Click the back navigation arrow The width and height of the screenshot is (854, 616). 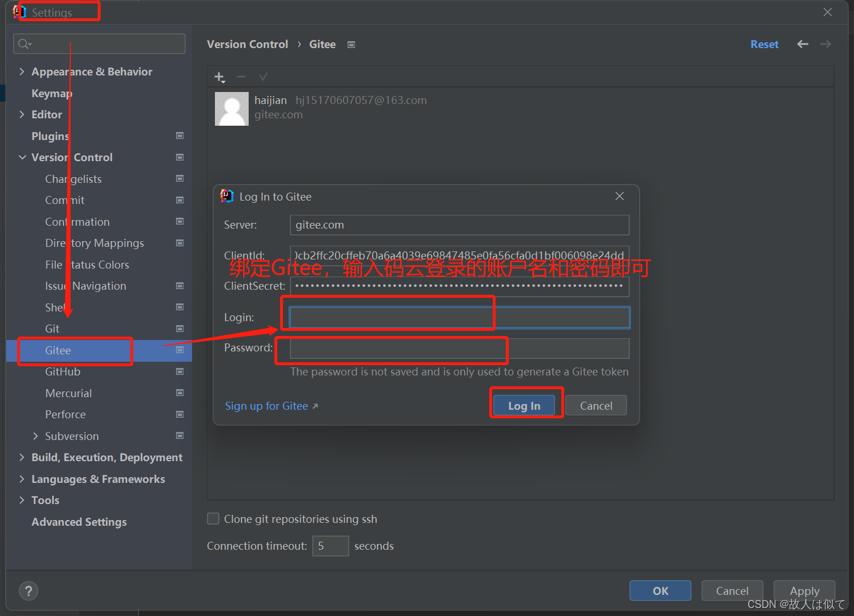click(803, 44)
